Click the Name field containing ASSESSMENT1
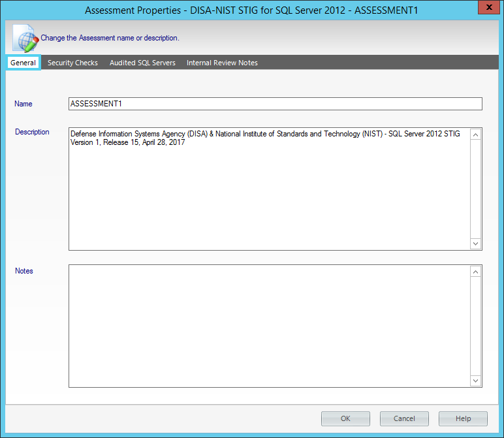This screenshot has width=504, height=438. tap(275, 104)
